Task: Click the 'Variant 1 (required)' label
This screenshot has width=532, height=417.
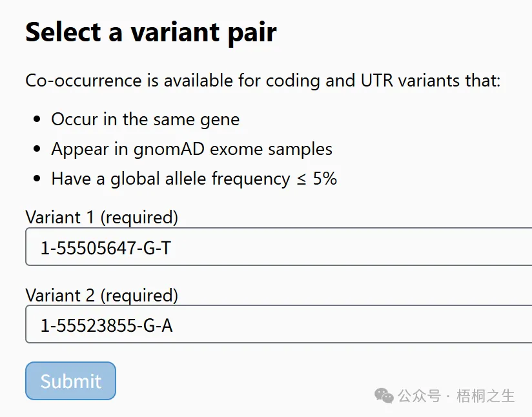Action: click(102, 217)
